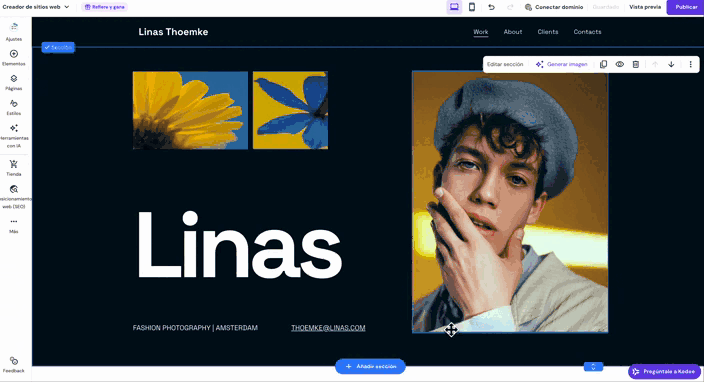Viewport: 704px width, 382px height.
Task: Open the Elementos add panel
Action: [14, 58]
